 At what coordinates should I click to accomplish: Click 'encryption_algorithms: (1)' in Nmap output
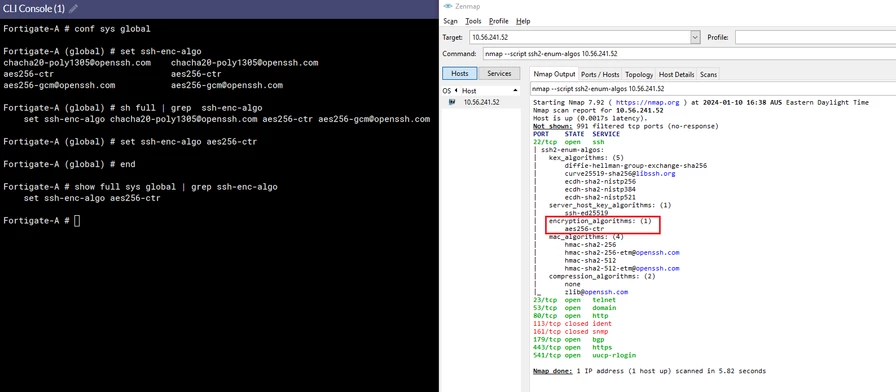pos(600,221)
